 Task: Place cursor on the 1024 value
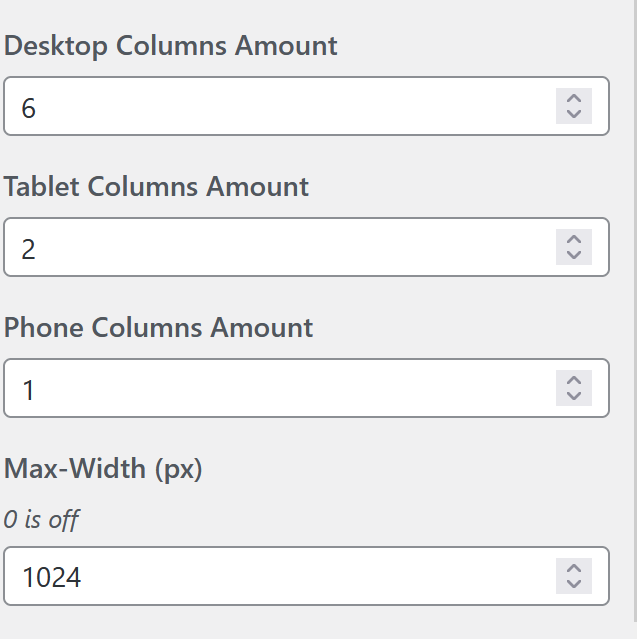51,577
